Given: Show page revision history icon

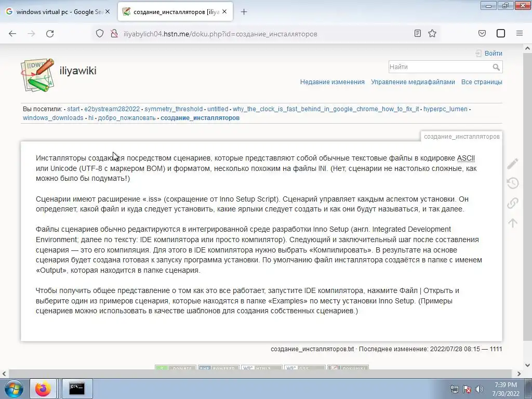Looking at the screenshot, I should click(513, 183).
